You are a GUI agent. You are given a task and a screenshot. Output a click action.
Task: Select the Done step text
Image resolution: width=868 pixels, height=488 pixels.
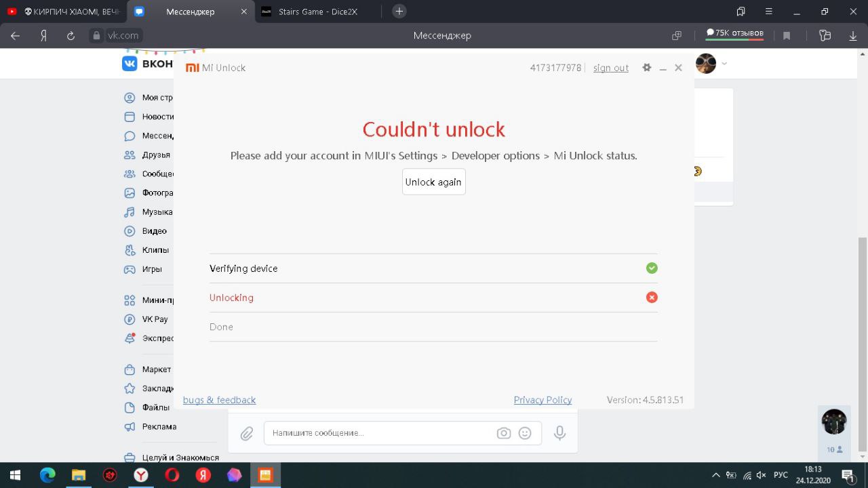pos(221,327)
